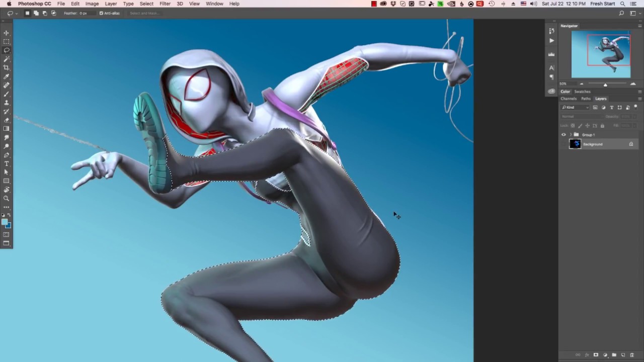
Task: Open the History panel icon
Action: click(551, 31)
